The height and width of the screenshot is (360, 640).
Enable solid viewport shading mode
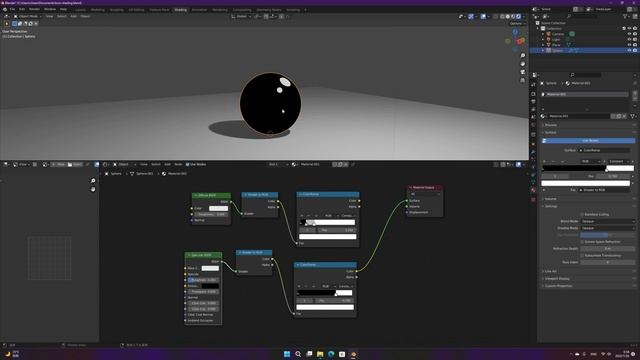tap(508, 16)
